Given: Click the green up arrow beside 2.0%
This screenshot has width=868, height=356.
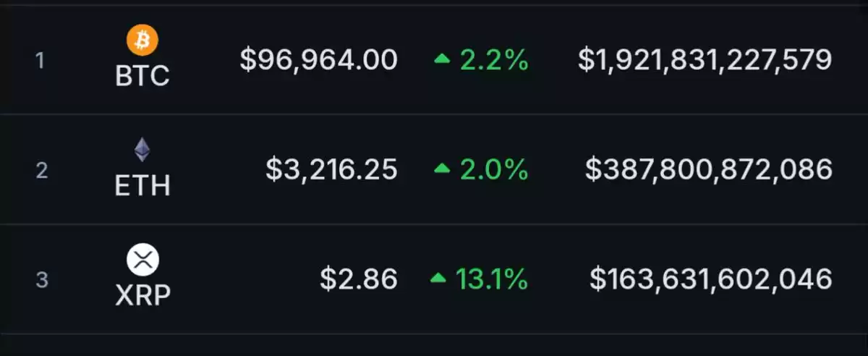Looking at the screenshot, I should pos(442,169).
